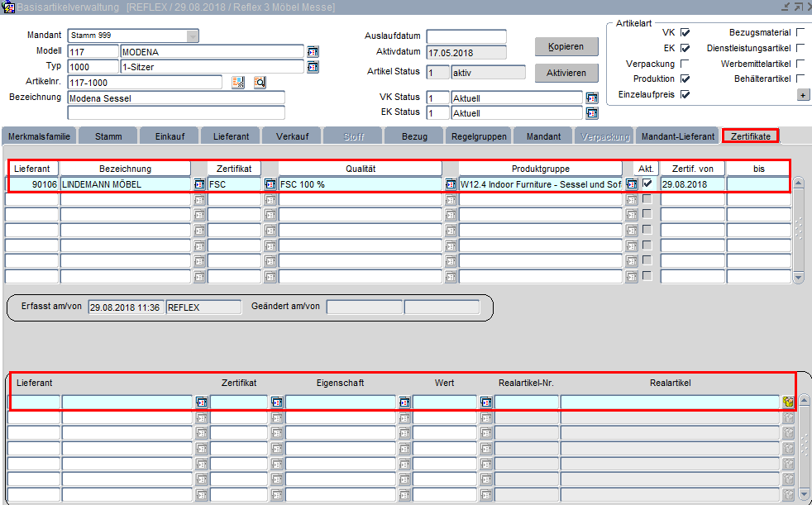Uncheck the VK Artikelart checkbox
The width and height of the screenshot is (812, 505).
685,32
